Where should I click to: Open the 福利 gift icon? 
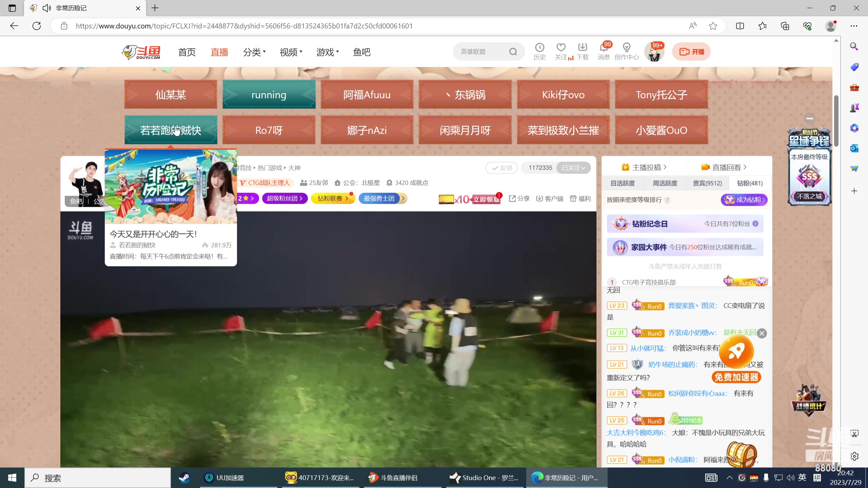579,198
